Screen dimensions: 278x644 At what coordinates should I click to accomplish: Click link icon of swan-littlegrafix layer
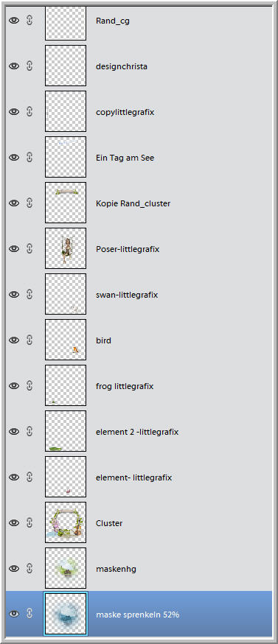coord(29,294)
